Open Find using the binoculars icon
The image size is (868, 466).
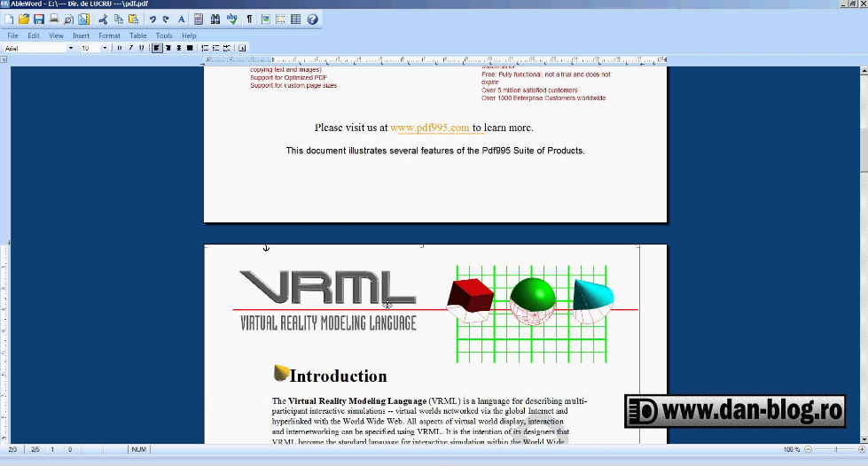point(215,19)
